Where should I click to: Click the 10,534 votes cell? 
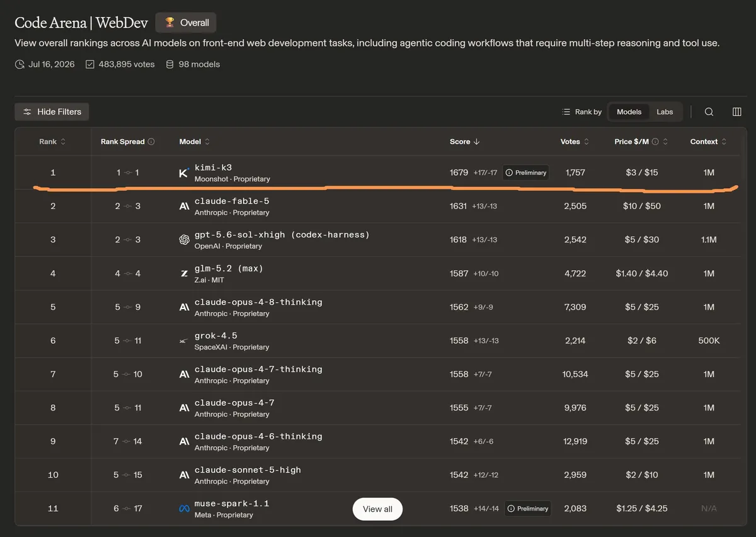[575, 374]
